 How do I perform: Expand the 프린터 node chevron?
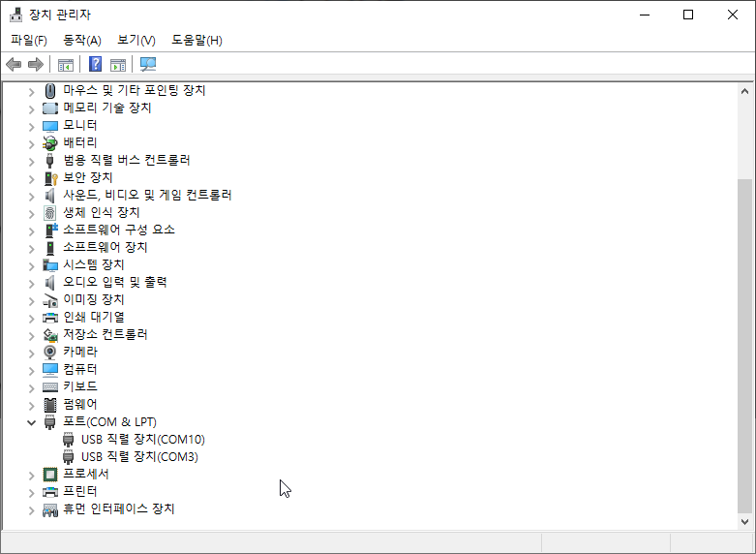[31, 493]
